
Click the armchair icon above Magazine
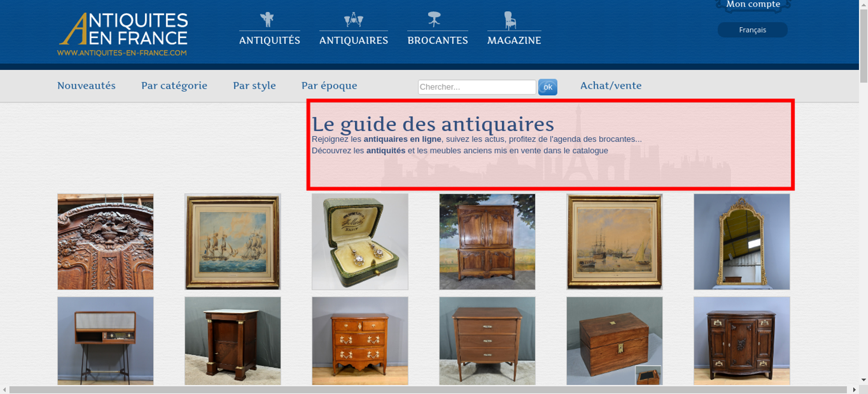pyautogui.click(x=510, y=20)
